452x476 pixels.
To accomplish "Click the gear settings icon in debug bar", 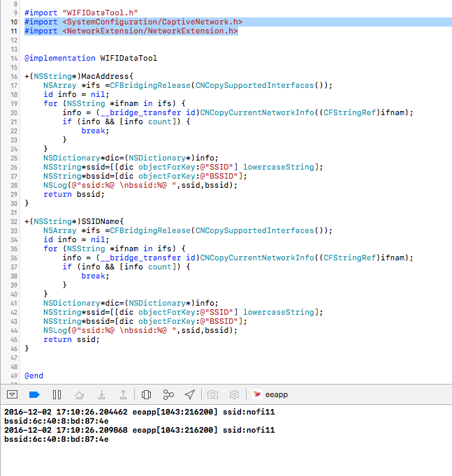I will coord(234,394).
